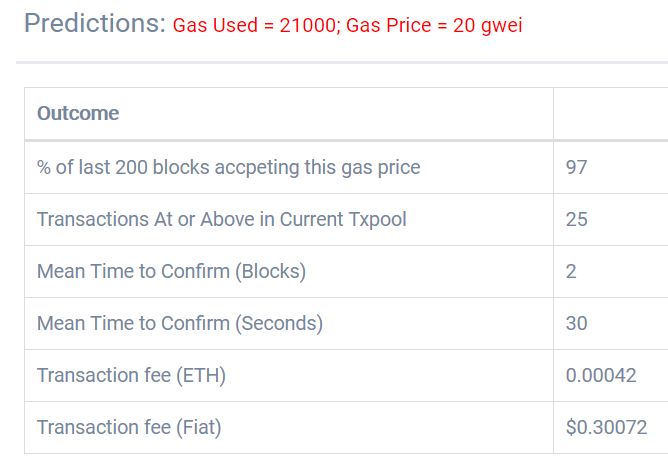This screenshot has height=471, width=668.
Task: Click the value 2 in the Blocks row
Action: (571, 271)
